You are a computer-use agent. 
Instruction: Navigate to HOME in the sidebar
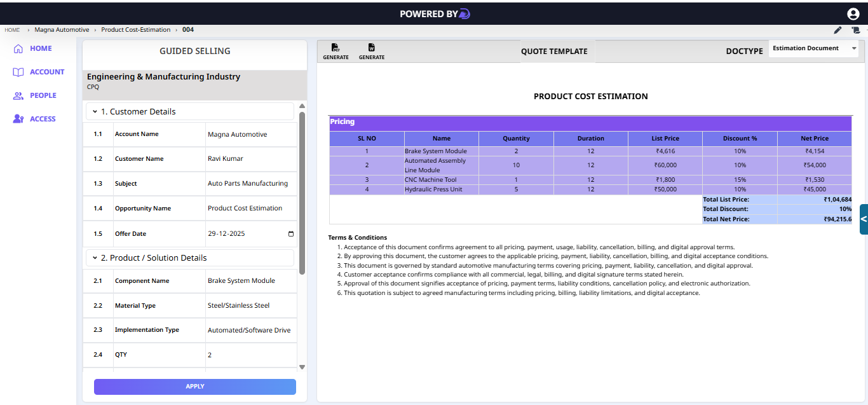pyautogui.click(x=41, y=48)
